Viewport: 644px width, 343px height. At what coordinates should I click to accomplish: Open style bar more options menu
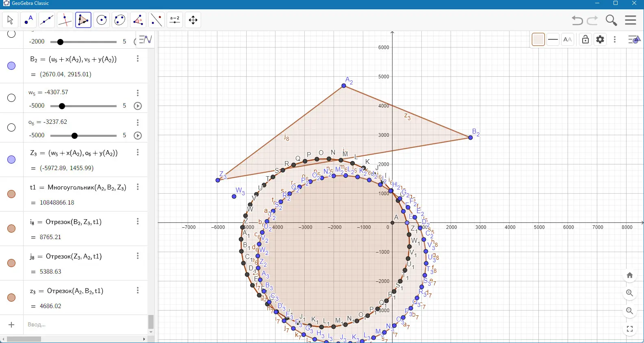point(615,39)
